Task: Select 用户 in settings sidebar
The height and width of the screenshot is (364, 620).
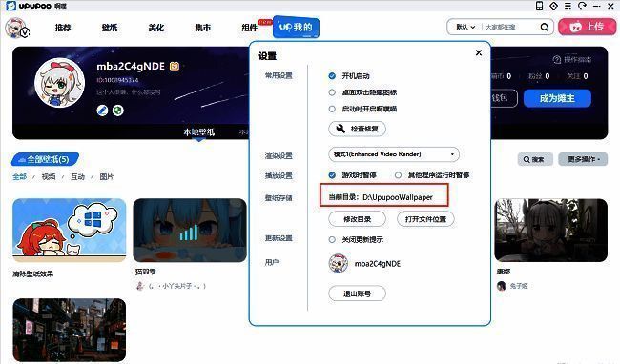Action: pyautogui.click(x=272, y=262)
